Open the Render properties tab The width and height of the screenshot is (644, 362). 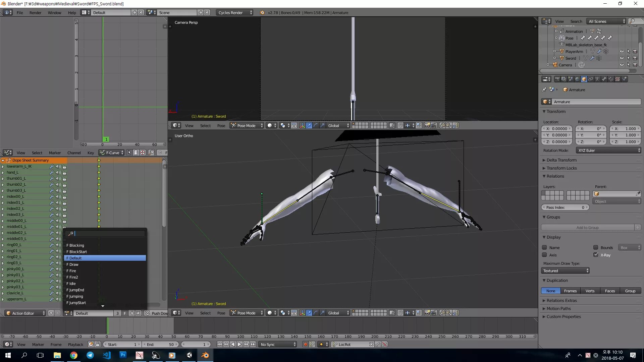[x=557, y=79]
